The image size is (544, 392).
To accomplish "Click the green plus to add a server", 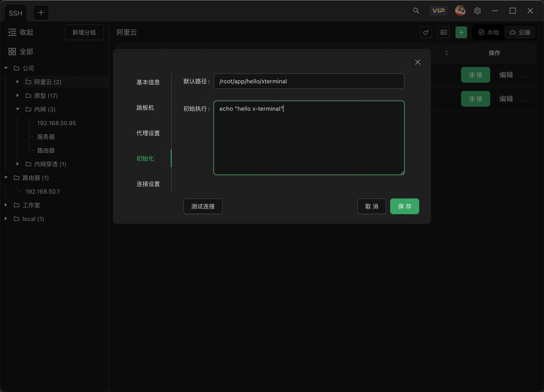I will (x=461, y=32).
